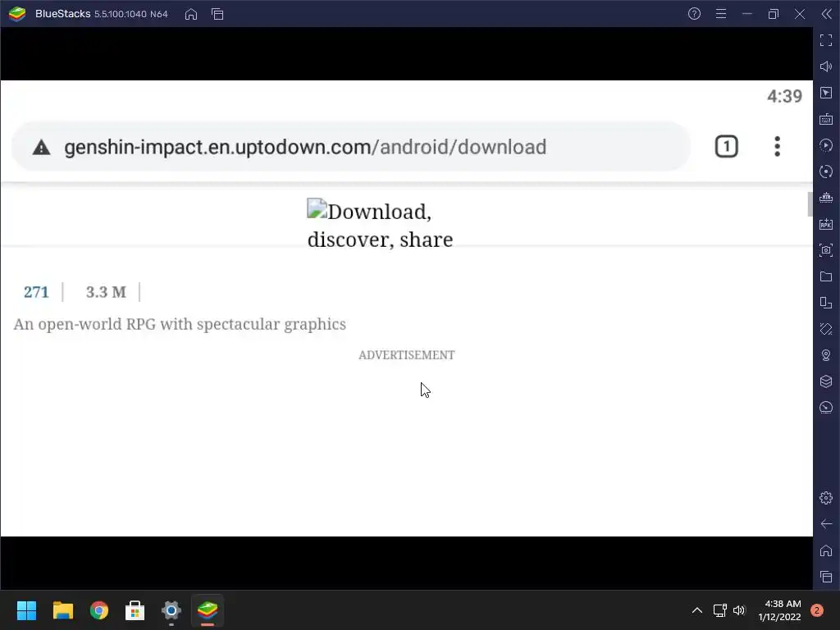Go to Android home from sidebar

(x=826, y=550)
